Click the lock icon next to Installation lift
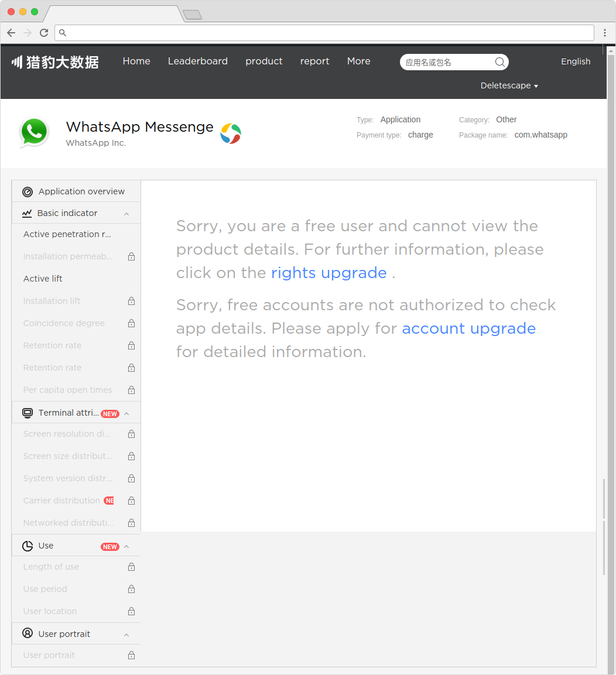Image resolution: width=616 pixels, height=675 pixels. click(x=131, y=301)
